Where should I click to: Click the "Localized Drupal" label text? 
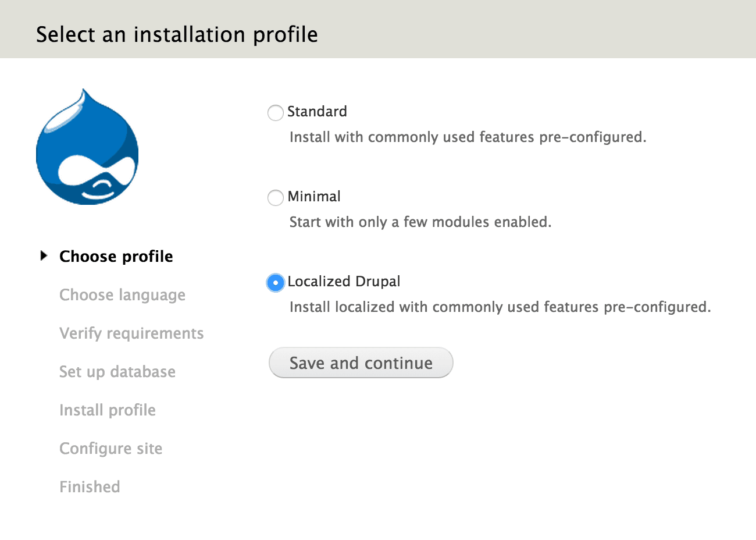pyautogui.click(x=344, y=282)
